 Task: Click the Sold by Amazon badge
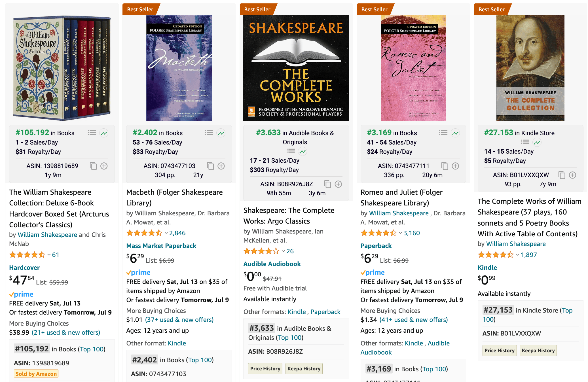(36, 374)
